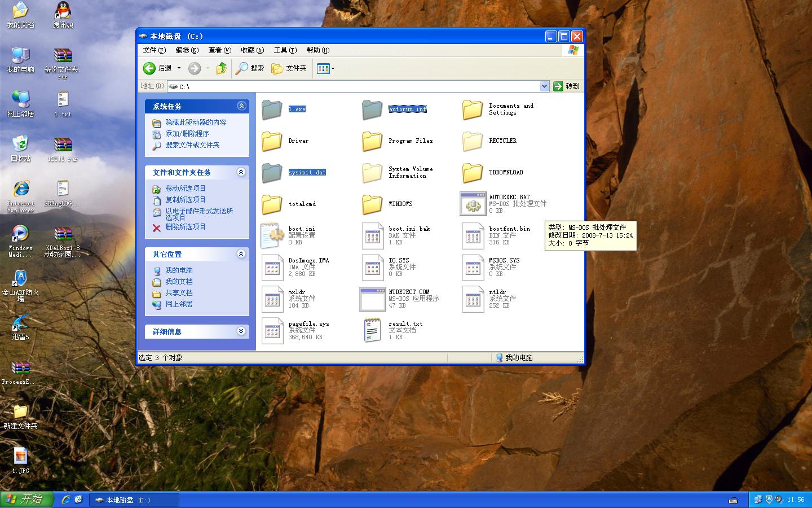
Task: Expand the address bar dropdown arrow
Action: [544, 86]
